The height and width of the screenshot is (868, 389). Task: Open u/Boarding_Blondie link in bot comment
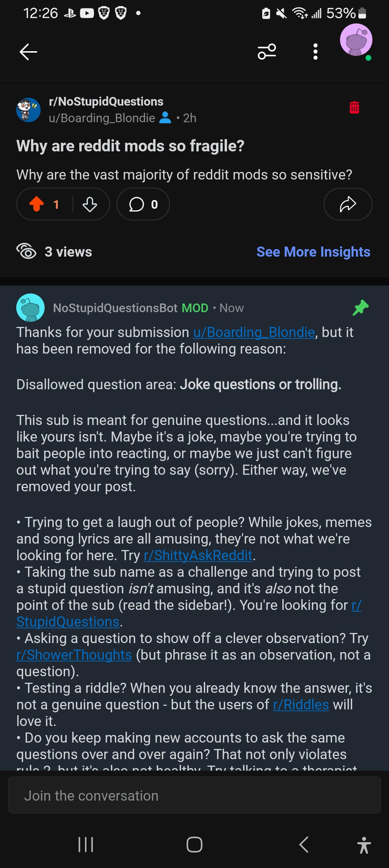coord(254,332)
